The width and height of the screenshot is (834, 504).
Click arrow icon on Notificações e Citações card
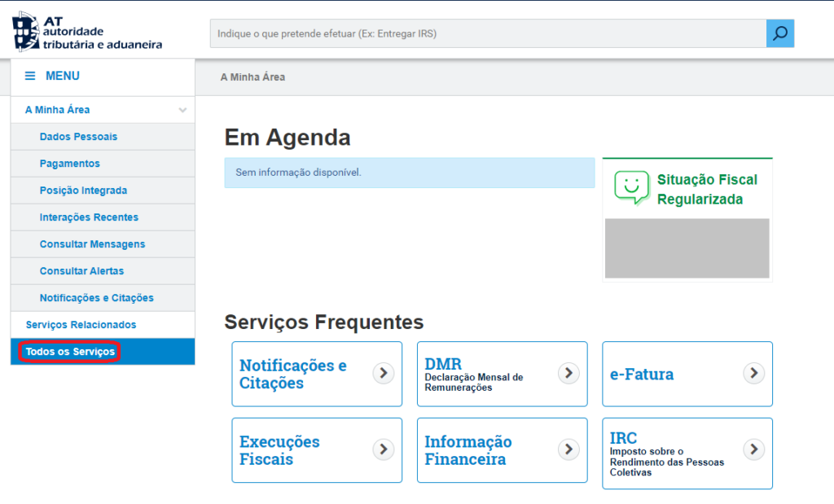click(x=384, y=373)
